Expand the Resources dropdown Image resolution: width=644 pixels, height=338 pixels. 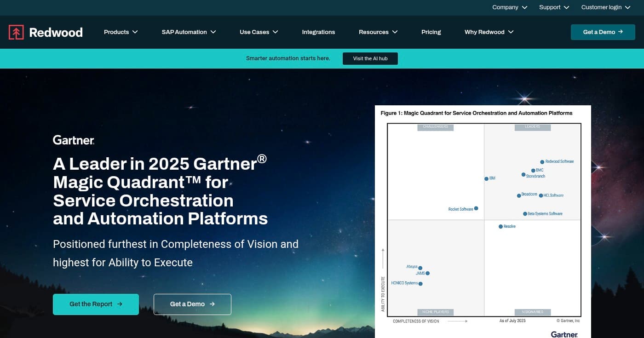click(x=378, y=32)
